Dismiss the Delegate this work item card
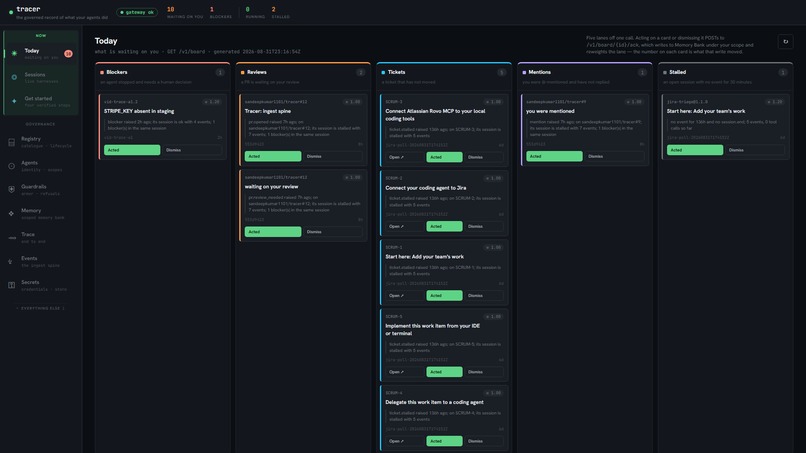The image size is (806, 453). coord(484,441)
